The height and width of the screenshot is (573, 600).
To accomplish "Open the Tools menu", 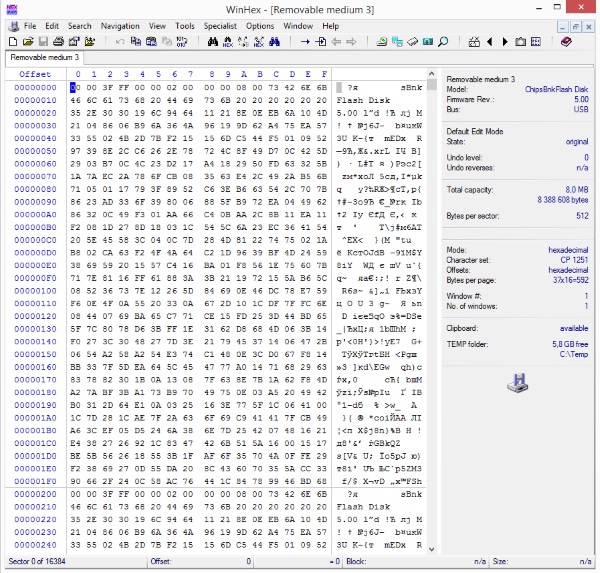I will [x=185, y=26].
